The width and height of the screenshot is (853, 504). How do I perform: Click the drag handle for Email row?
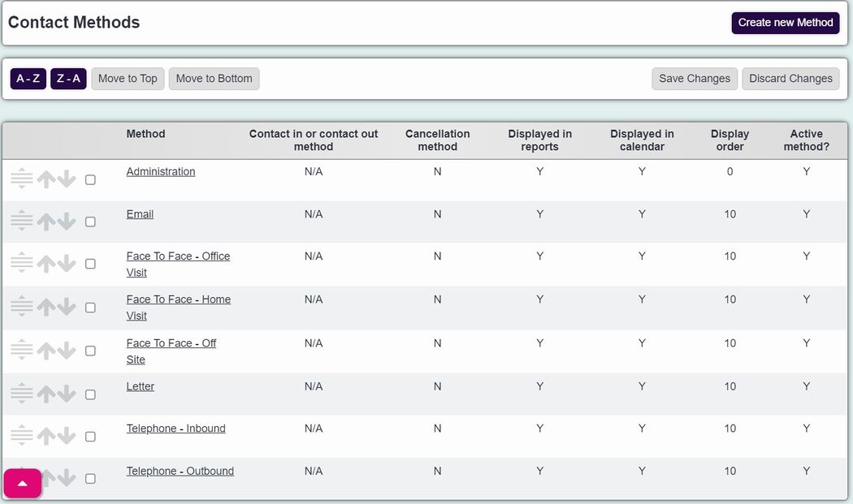pos(22,221)
